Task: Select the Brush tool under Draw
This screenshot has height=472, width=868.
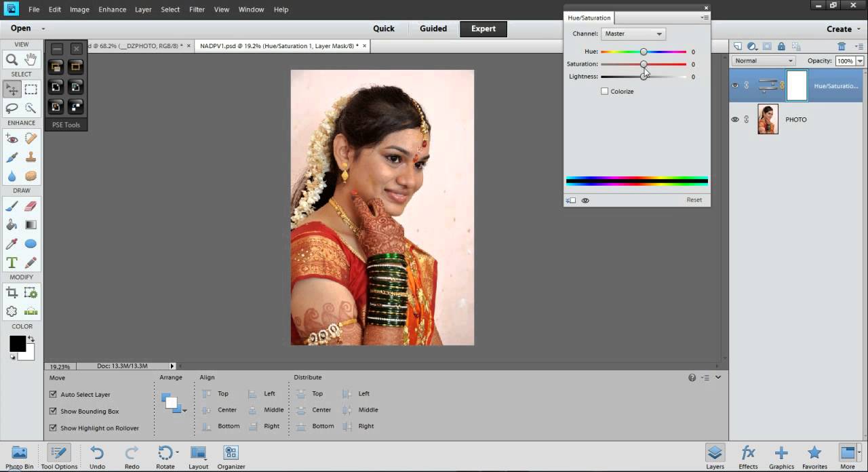Action: [x=12, y=206]
